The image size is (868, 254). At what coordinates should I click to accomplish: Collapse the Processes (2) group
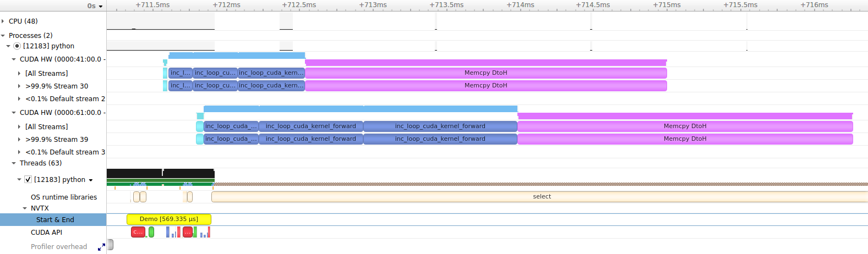pos(3,36)
